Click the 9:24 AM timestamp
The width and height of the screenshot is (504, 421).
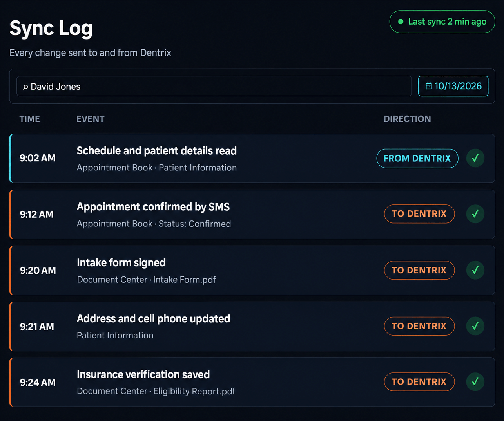[38, 382]
